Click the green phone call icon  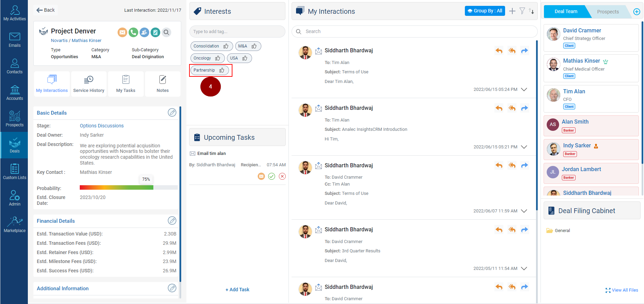(133, 32)
